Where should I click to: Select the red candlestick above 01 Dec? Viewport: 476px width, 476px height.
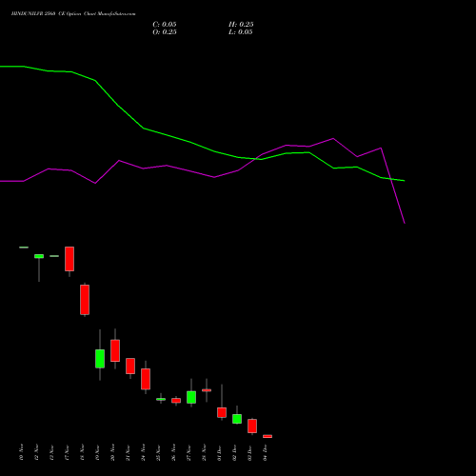pyautogui.click(x=222, y=412)
